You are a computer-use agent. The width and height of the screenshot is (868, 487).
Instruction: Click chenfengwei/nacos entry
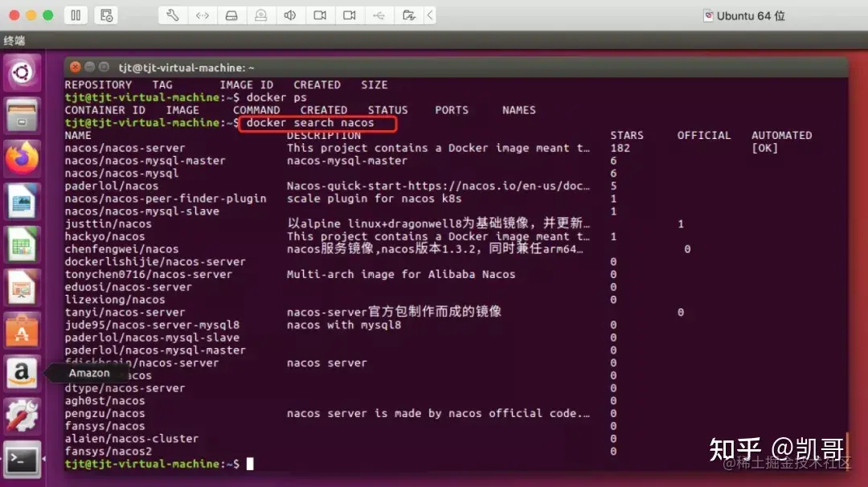click(x=122, y=249)
